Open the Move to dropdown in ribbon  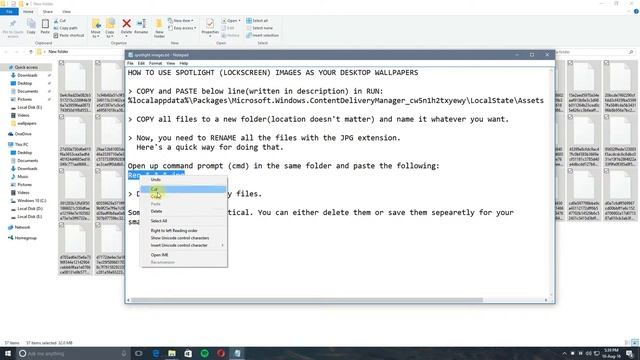pos(96,28)
